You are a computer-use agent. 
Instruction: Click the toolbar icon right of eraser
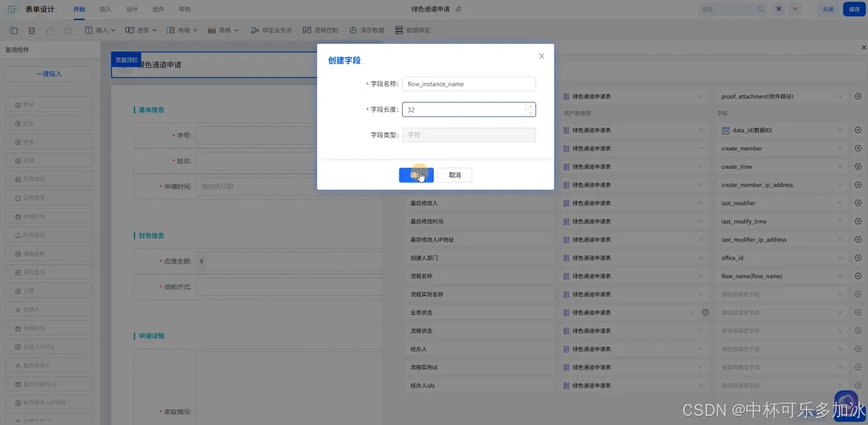coord(68,30)
